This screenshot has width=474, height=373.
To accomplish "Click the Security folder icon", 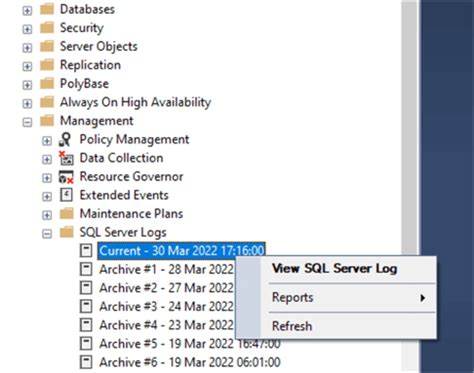I will tap(47, 28).
